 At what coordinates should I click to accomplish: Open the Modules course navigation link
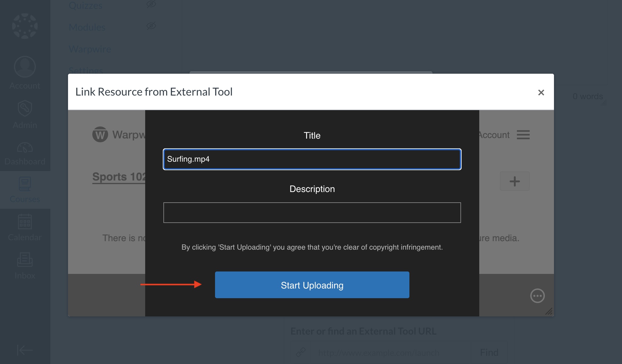[x=87, y=27]
